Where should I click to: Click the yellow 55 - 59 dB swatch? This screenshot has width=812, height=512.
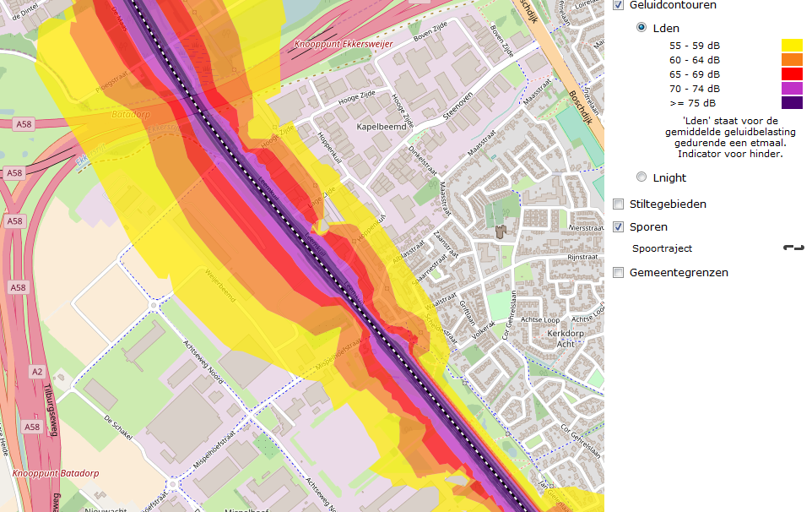click(x=792, y=46)
